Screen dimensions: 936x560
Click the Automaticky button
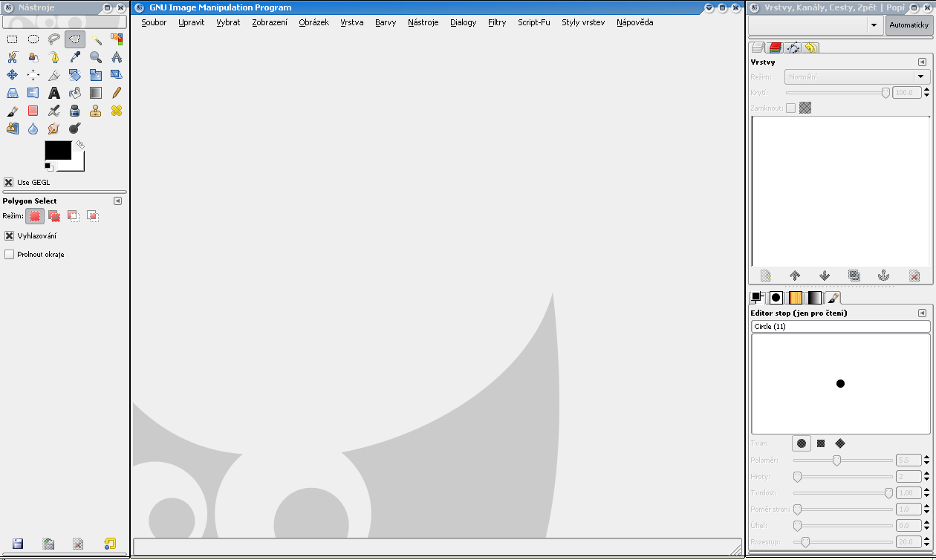click(909, 25)
